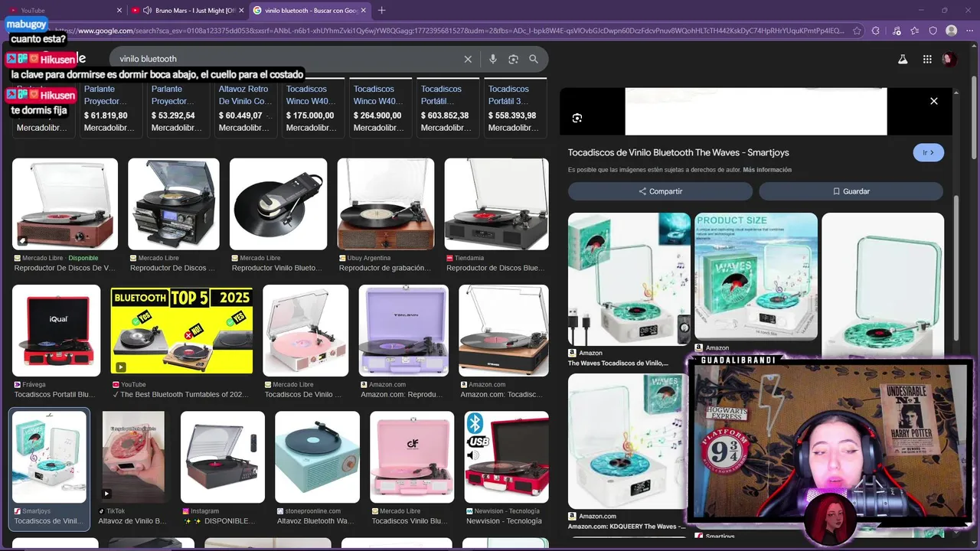Open Newvision Tecnología red turntable image
The image size is (980, 551).
point(506,457)
